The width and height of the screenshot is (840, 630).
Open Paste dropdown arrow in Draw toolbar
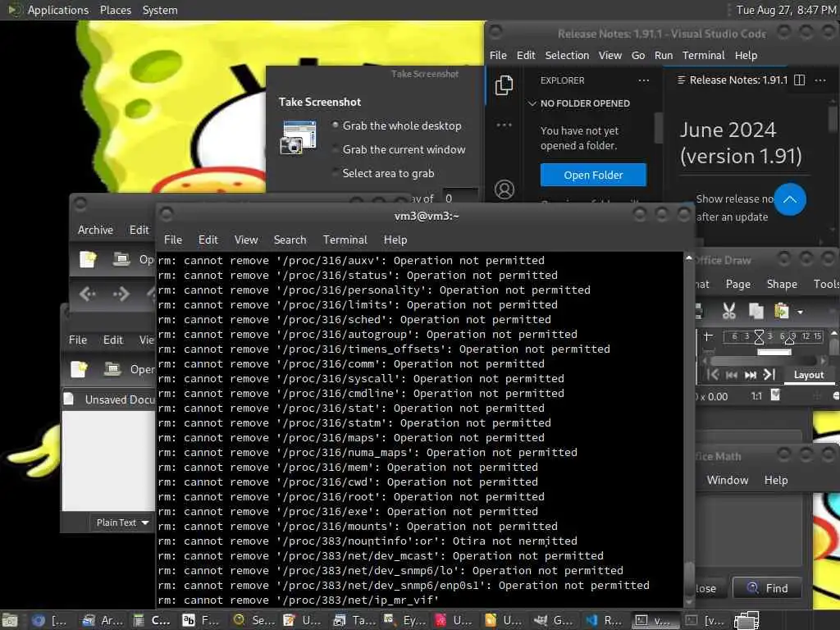(x=801, y=312)
